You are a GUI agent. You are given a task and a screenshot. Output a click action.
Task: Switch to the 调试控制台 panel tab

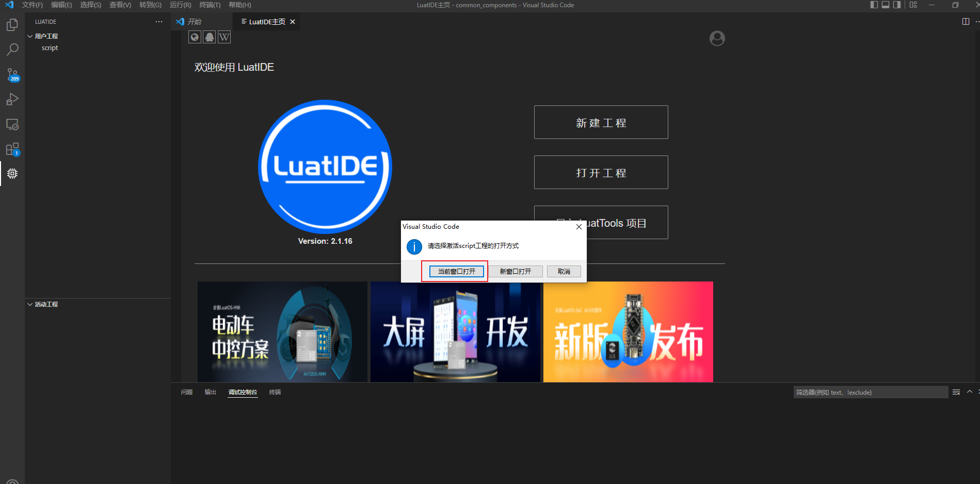(x=243, y=392)
